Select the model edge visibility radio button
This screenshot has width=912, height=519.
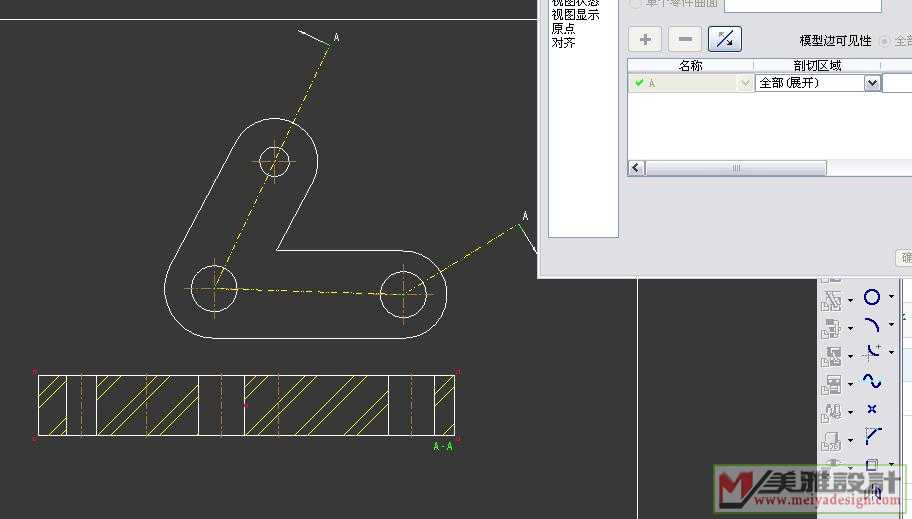click(x=884, y=41)
